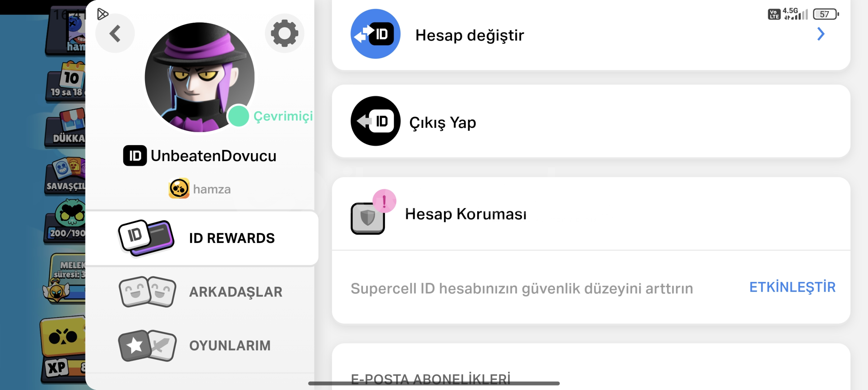Image resolution: width=868 pixels, height=390 pixels.
Task: Tap the Çıkış Yap button
Action: [591, 121]
